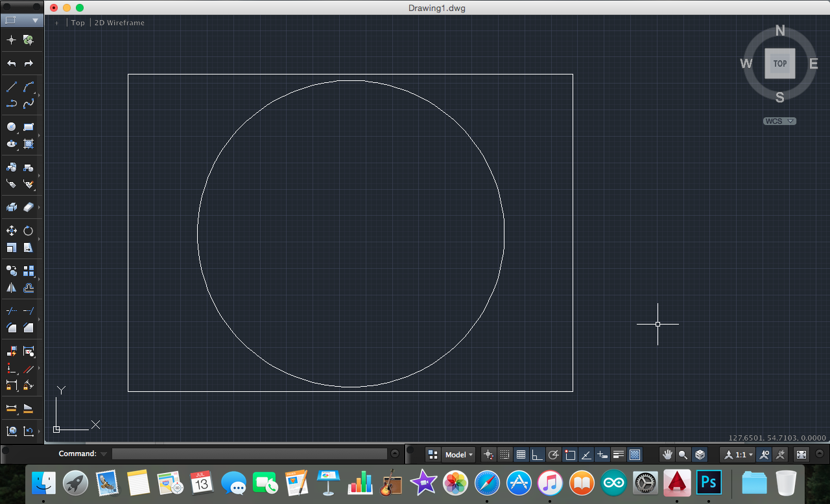Image resolution: width=830 pixels, height=504 pixels.
Task: Select the Hatch tool
Action: (x=29, y=144)
